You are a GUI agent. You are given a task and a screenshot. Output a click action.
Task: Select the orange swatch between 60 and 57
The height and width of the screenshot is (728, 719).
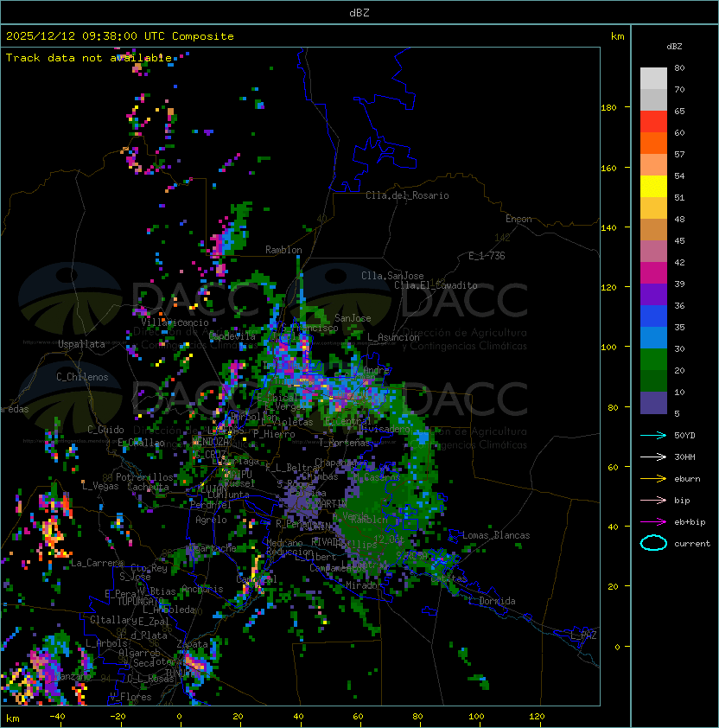pyautogui.click(x=653, y=143)
